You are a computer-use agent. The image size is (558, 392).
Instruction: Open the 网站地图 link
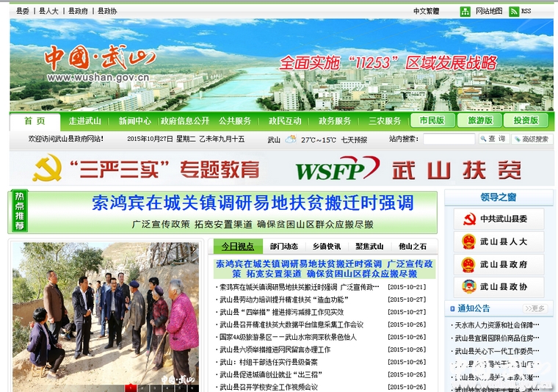coord(489,11)
